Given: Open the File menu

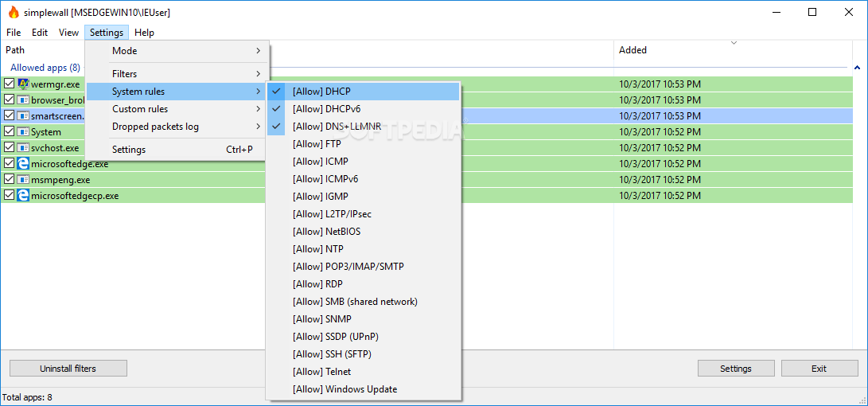Looking at the screenshot, I should coord(14,33).
